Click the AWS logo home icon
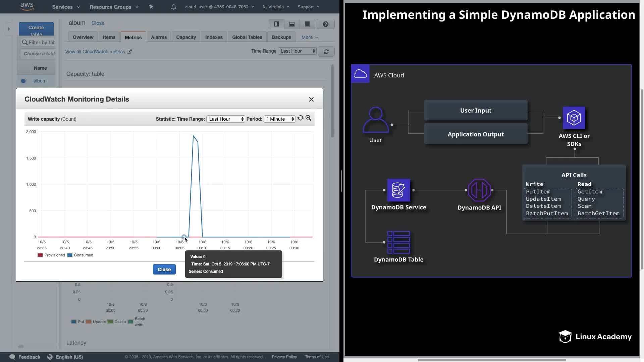This screenshot has height=362, width=644. pyautogui.click(x=27, y=6)
